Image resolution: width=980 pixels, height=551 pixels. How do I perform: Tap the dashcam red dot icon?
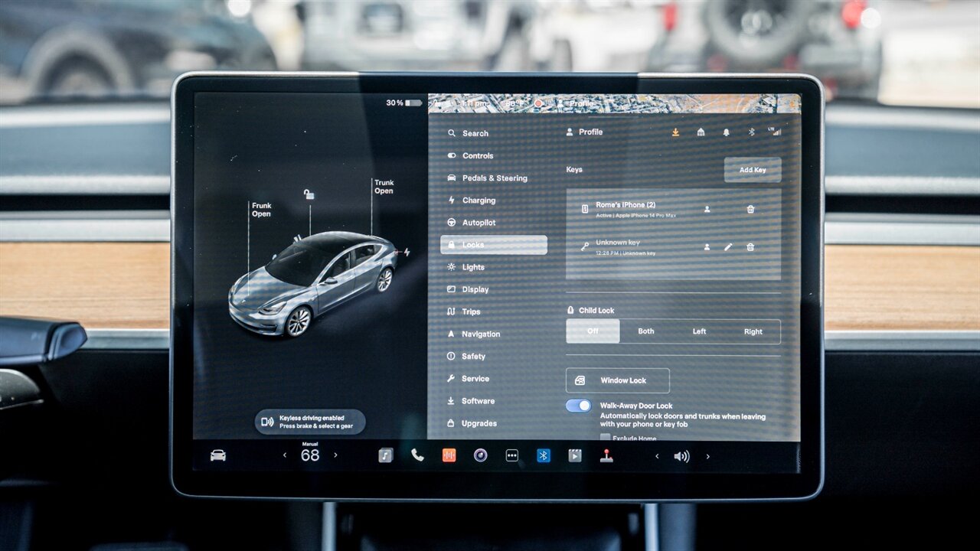coord(538,103)
